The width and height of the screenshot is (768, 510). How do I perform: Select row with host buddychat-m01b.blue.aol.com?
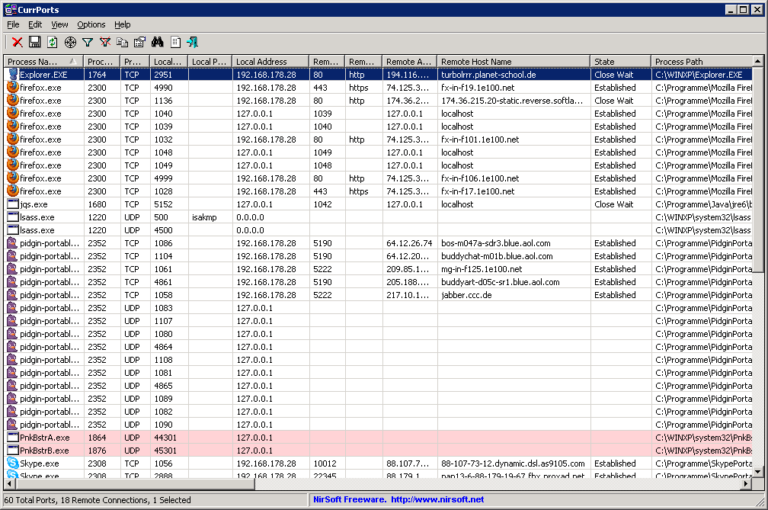pyautogui.click(x=378, y=256)
